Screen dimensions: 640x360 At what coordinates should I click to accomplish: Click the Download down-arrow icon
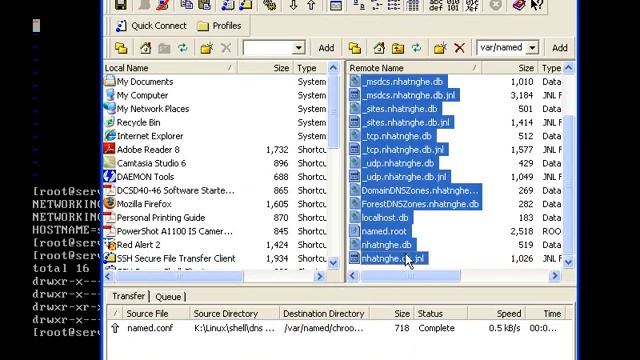(x=293, y=5)
